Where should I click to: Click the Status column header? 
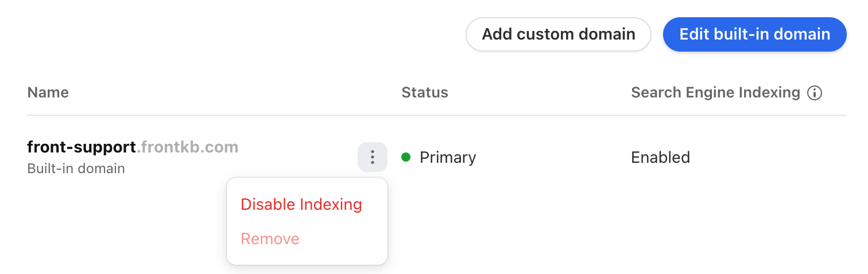[x=425, y=93]
